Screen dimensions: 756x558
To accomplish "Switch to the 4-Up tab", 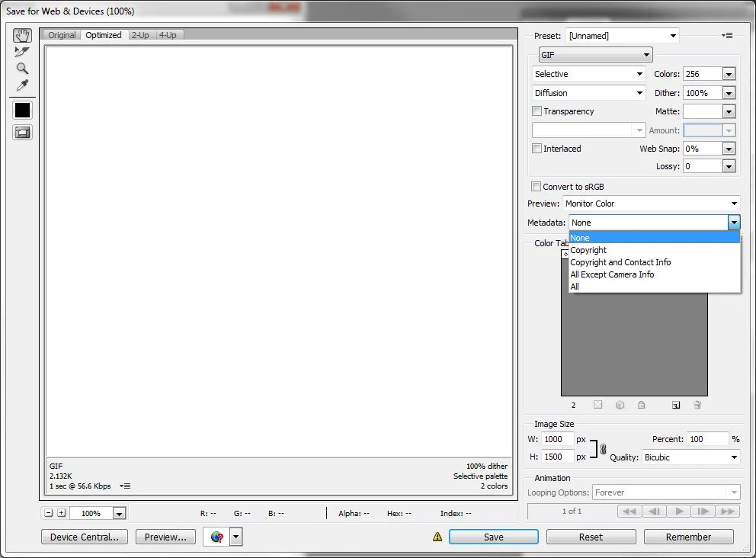I will click(168, 35).
